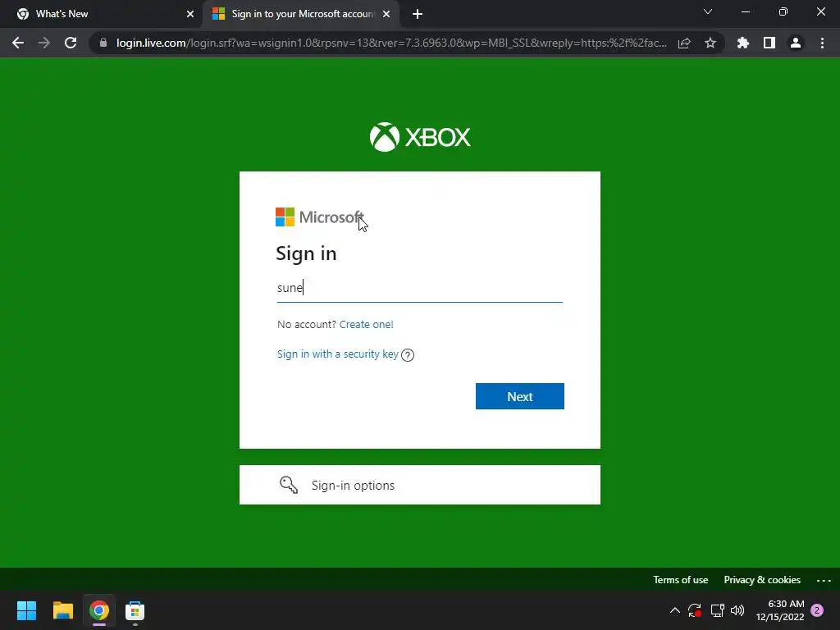Viewport: 840px width, 630px height.
Task: Show hidden system tray icons
Action: [x=675, y=610]
